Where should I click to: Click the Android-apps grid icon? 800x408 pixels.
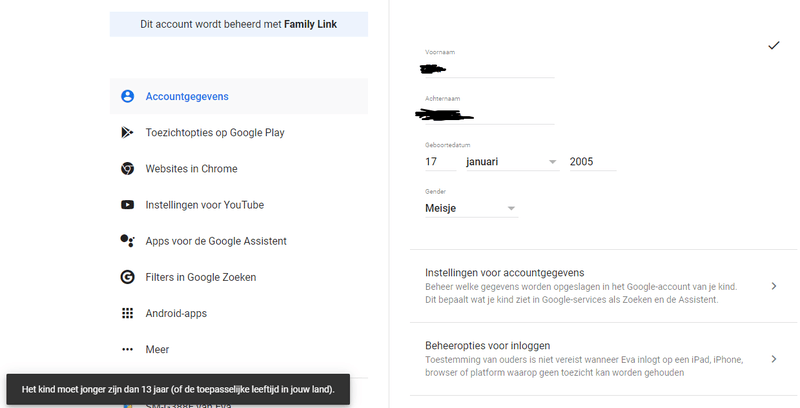tap(127, 313)
